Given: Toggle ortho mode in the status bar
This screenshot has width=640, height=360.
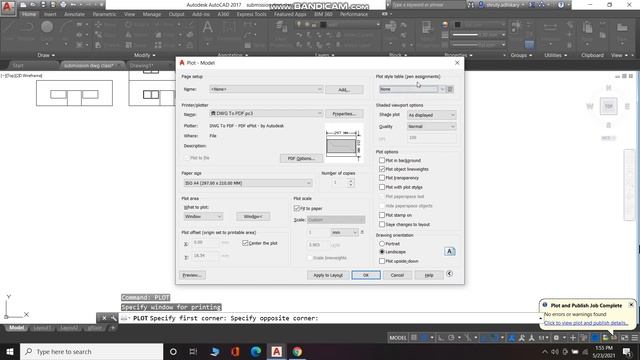Looking at the screenshot, I should coord(441,338).
